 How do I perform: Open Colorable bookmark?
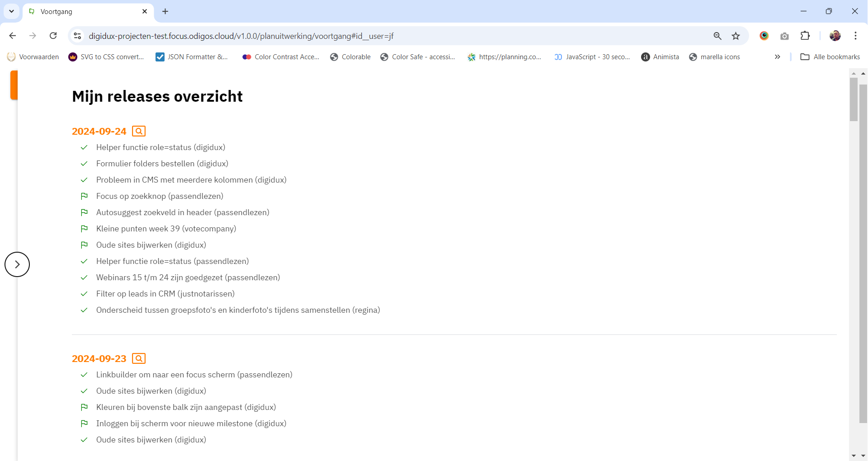point(350,57)
